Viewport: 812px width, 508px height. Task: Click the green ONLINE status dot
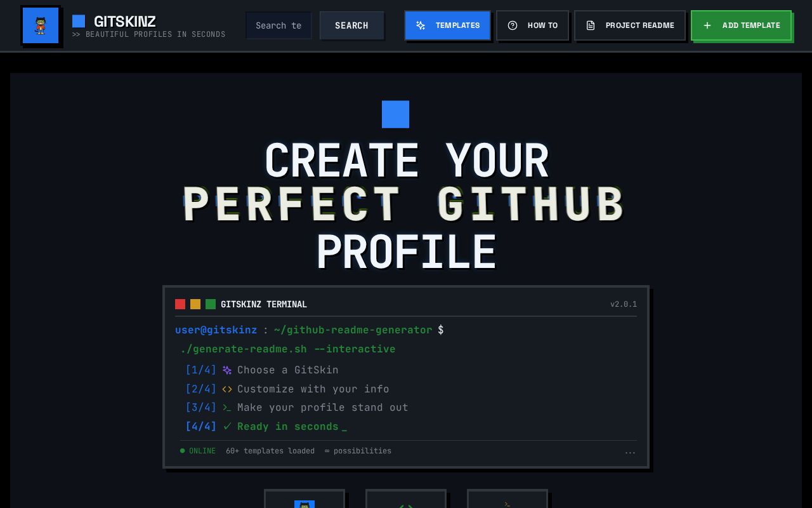coord(183,451)
